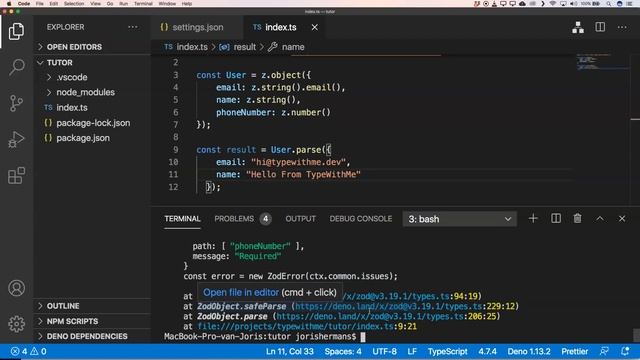Close the index.ts editor tab

tap(314, 27)
